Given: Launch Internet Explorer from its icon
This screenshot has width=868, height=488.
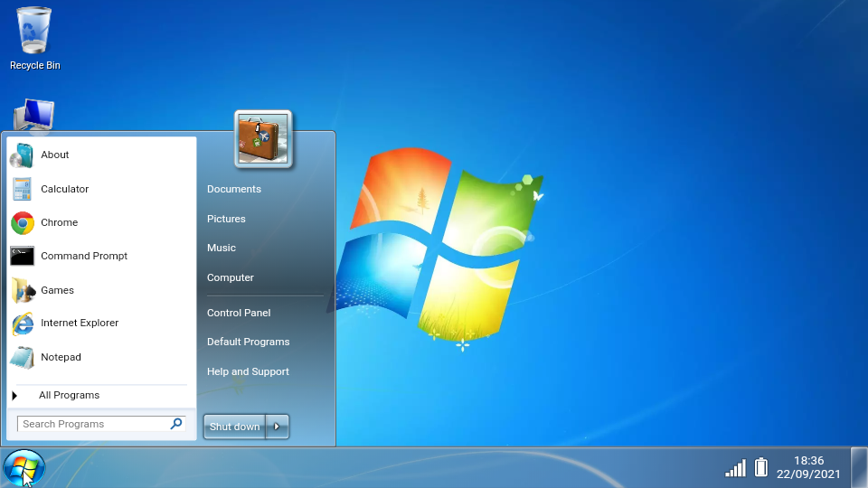Looking at the screenshot, I should click(x=22, y=324).
